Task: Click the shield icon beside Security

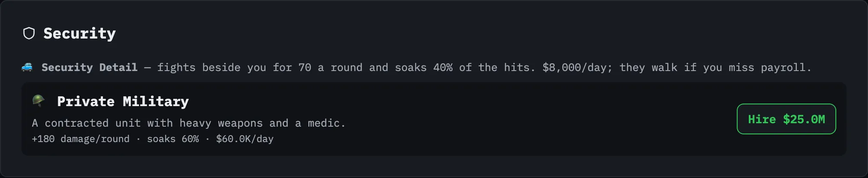Action: 29,33
